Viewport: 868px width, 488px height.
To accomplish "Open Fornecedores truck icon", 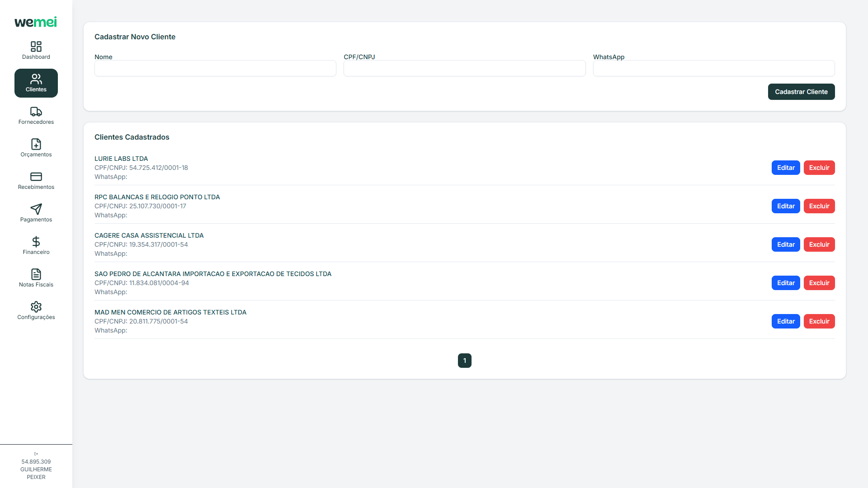I will coord(36,112).
